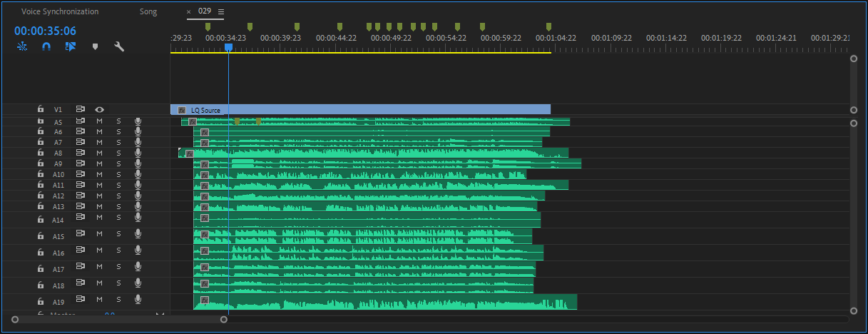Enable voice-over record on A10
The width and height of the screenshot is (868, 334).
point(138,174)
